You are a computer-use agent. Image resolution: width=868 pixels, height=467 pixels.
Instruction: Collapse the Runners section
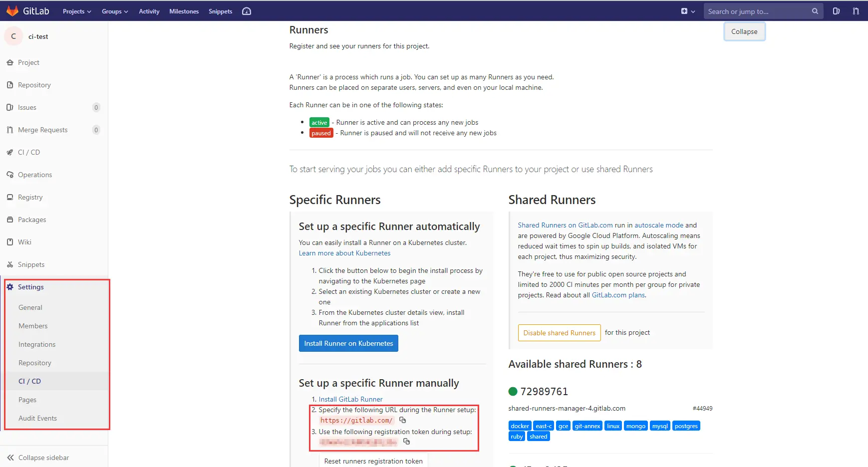pyautogui.click(x=744, y=31)
